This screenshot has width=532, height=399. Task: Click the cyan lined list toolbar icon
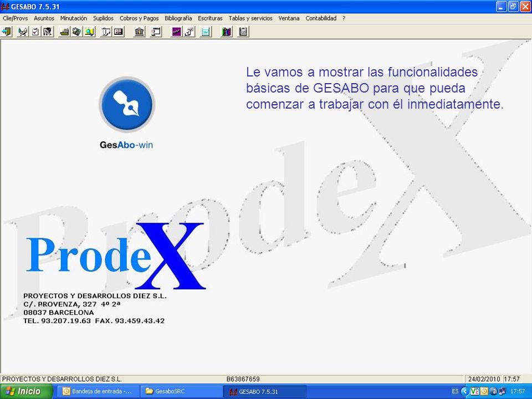pos(206,32)
